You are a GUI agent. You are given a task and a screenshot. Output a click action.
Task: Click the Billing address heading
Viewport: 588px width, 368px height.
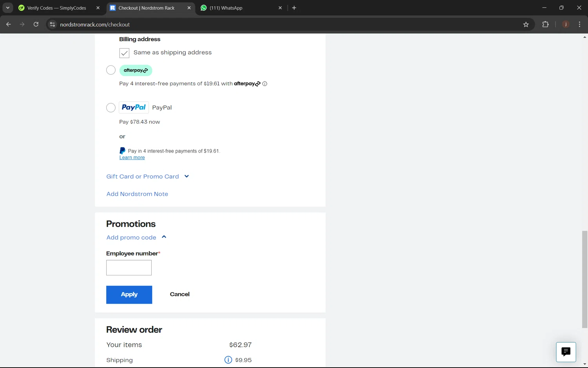[140, 39]
